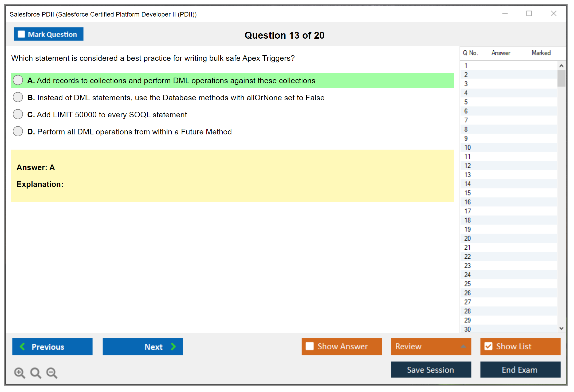The width and height of the screenshot is (574, 392).
Task: Tick the Mark Question checkbox
Action: (22, 34)
